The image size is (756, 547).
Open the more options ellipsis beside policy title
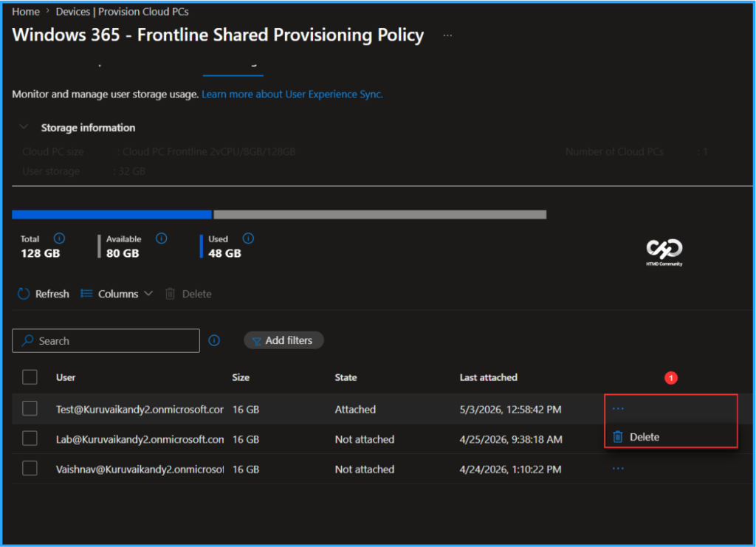click(x=447, y=35)
